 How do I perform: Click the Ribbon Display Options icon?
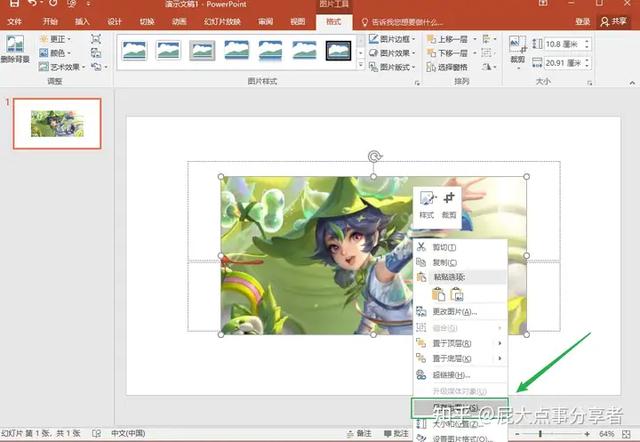coord(543,4)
